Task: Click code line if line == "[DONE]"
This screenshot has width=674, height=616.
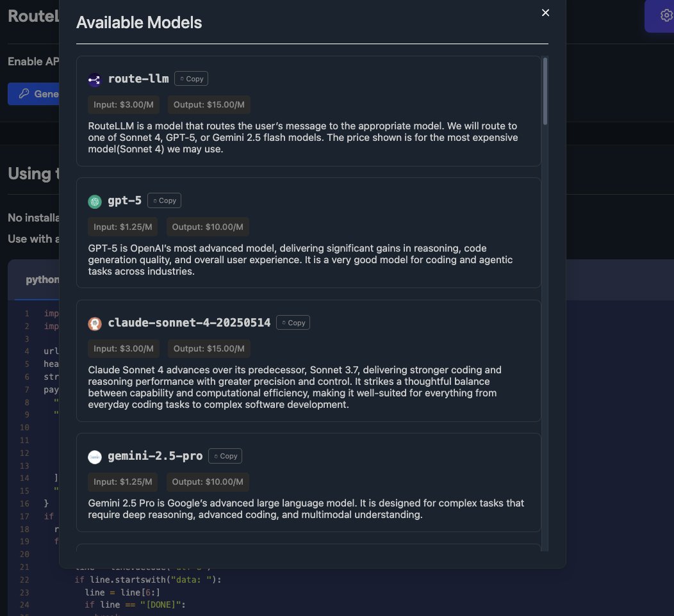Action: 135,605
